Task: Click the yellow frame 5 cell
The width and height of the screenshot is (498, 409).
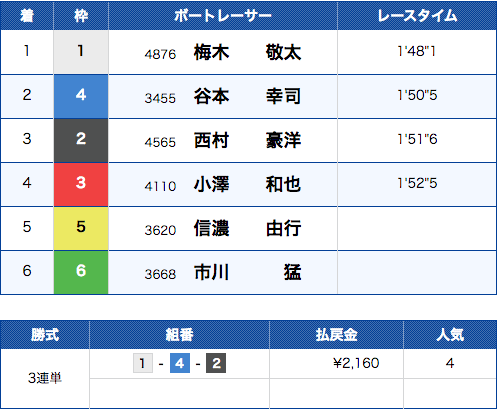Action: (81, 228)
